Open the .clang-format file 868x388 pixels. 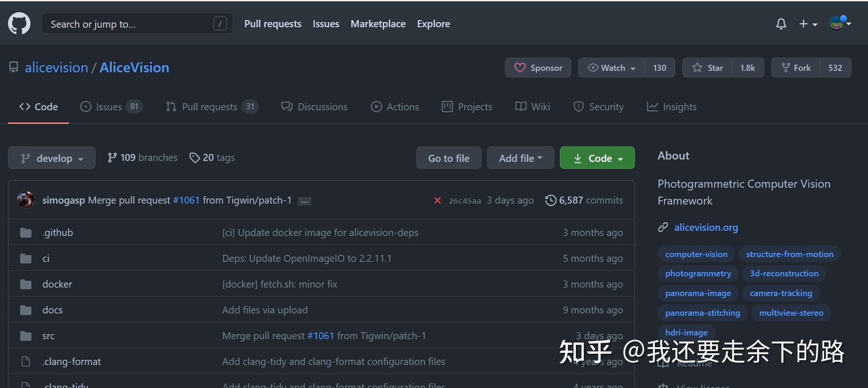[72, 361]
